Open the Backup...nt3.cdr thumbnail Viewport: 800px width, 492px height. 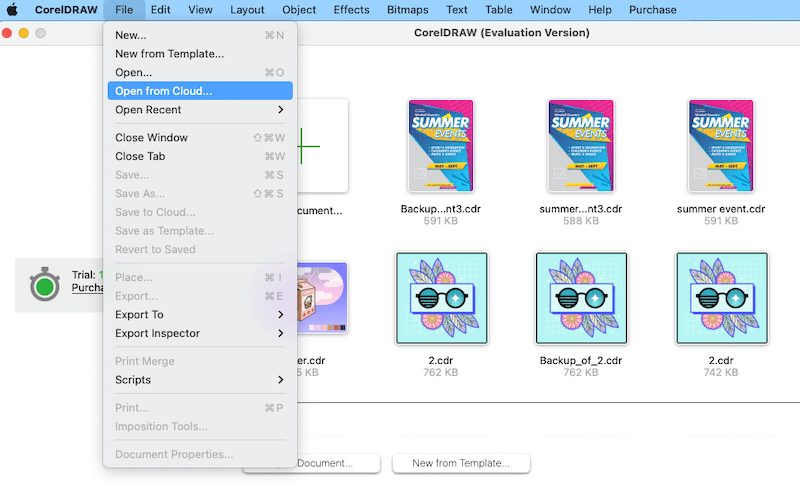(441, 146)
